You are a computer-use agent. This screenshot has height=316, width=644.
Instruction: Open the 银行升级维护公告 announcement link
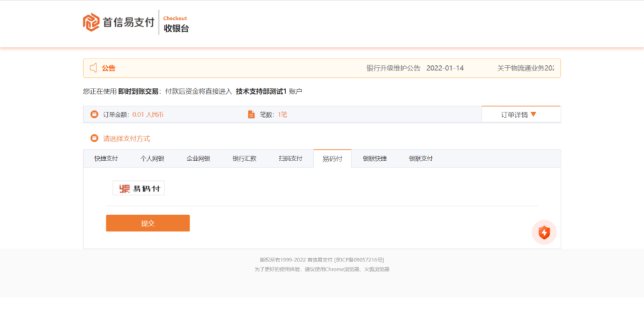[x=415, y=68]
